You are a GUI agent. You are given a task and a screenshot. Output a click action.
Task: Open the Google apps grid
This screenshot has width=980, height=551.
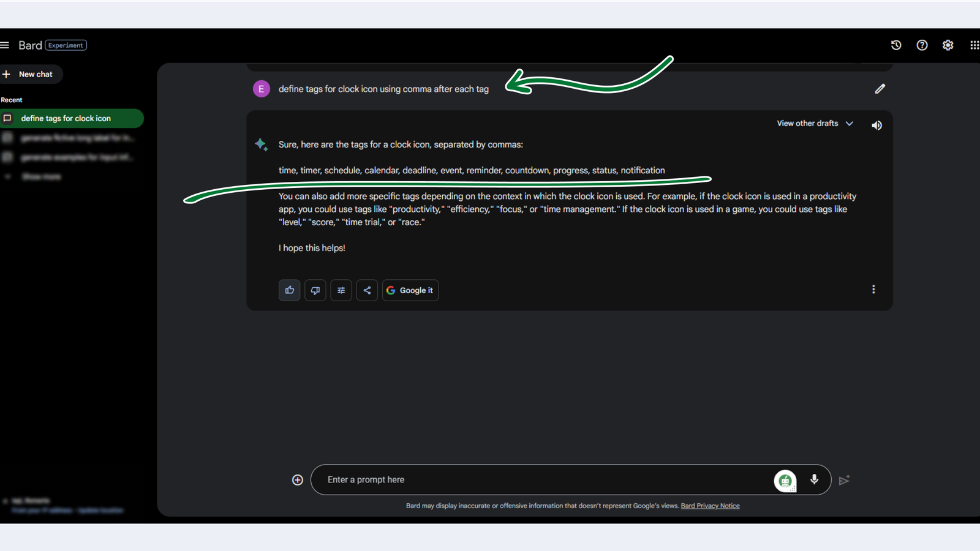(974, 45)
